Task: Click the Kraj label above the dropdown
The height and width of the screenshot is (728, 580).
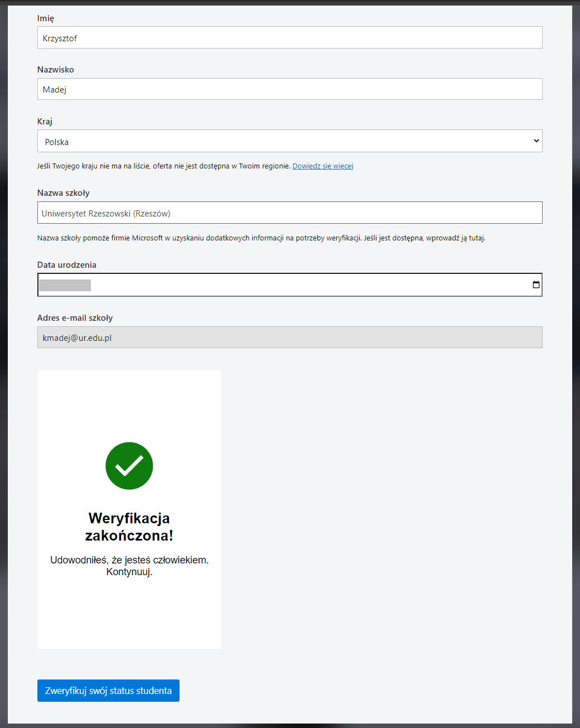Action: click(45, 122)
